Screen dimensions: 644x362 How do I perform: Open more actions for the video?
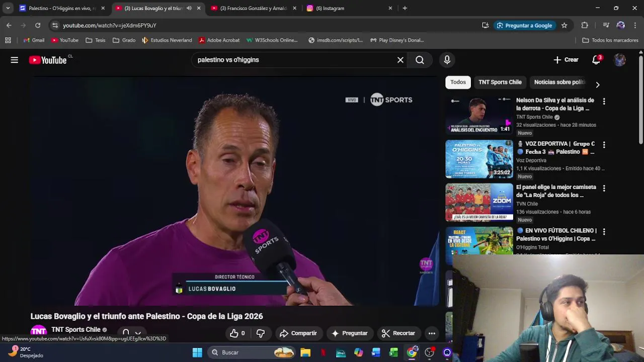pos(432,333)
